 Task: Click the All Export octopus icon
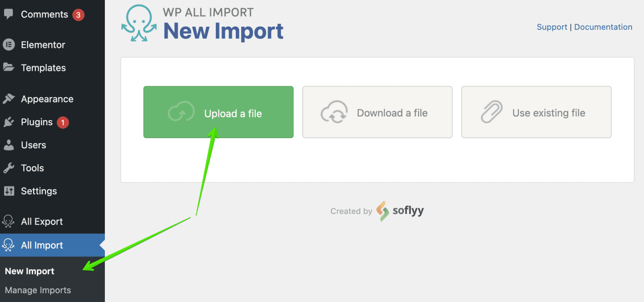pos(8,221)
